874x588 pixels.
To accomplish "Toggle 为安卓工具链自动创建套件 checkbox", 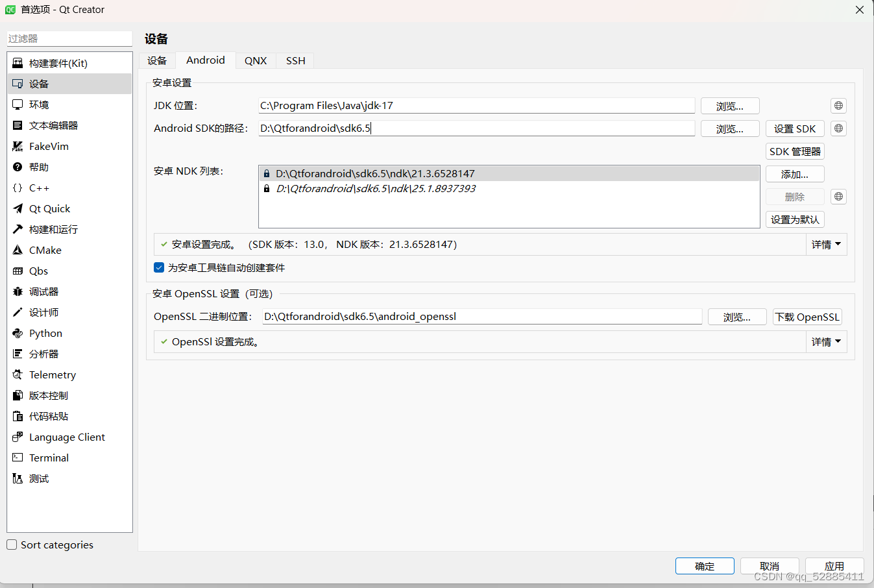I will 159,267.
